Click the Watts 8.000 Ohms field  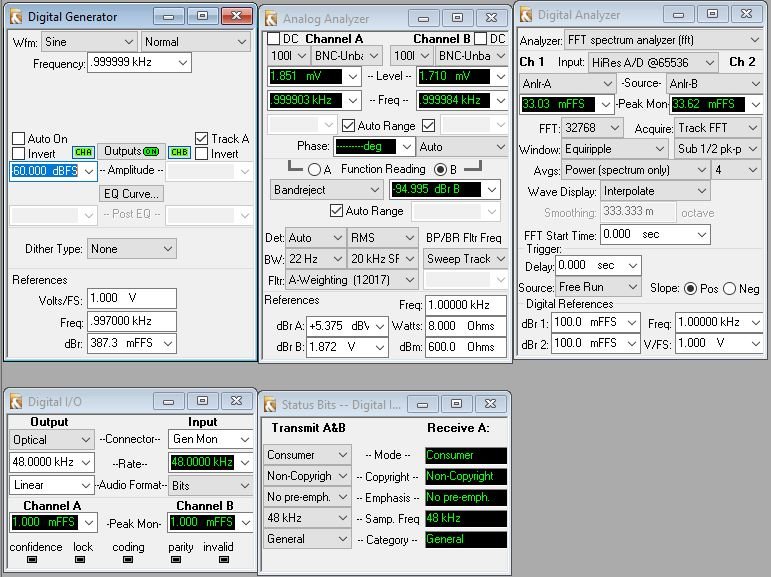466,326
